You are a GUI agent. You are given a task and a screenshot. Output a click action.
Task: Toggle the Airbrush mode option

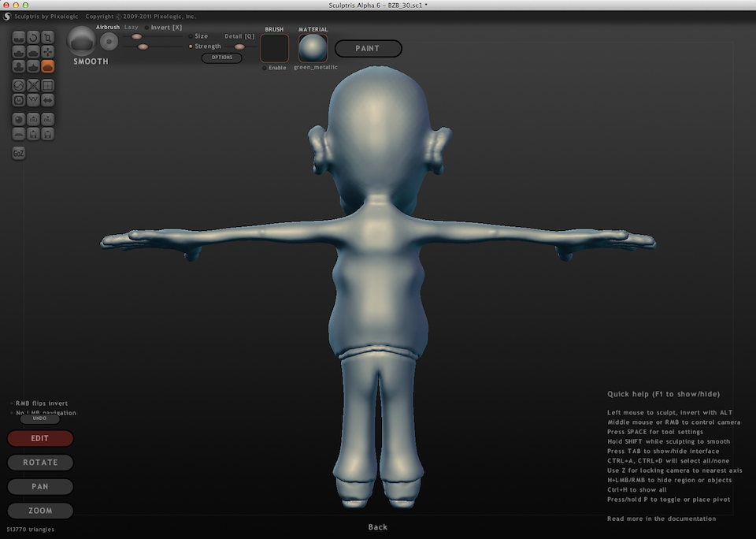pos(108,27)
